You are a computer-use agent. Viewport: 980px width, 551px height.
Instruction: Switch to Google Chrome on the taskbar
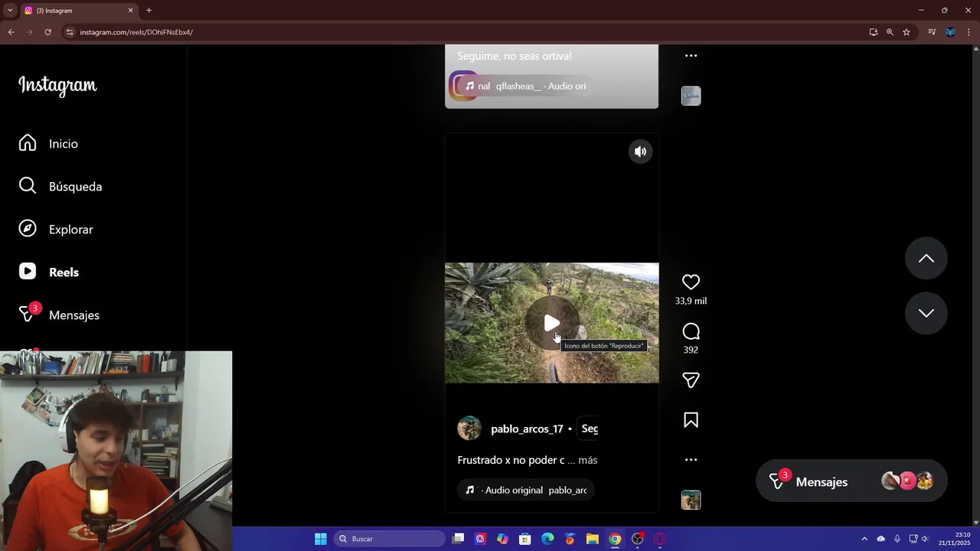615,539
